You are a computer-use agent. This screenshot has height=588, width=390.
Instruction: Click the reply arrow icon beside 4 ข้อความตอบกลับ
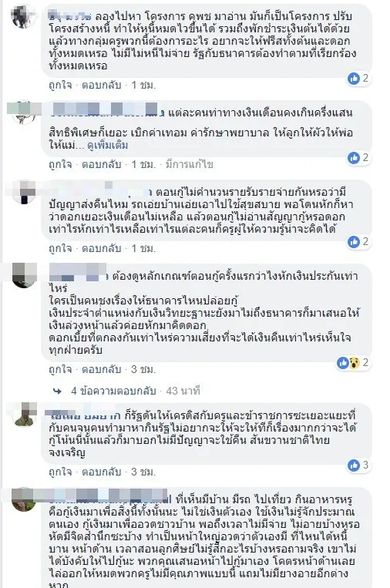57,391
